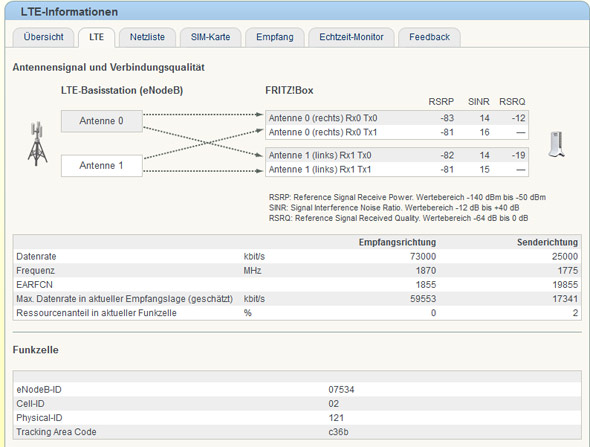The width and height of the screenshot is (590, 447).
Task: Select the Antenne 0 (rechts) Rx0 Tx1 row
Action: pyautogui.click(x=397, y=132)
